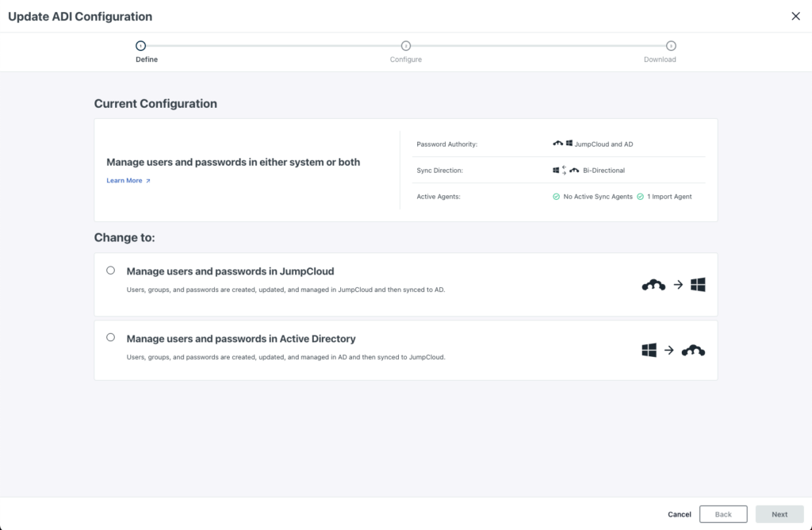Click green checkmark beside 1 Import Agent

click(x=640, y=196)
